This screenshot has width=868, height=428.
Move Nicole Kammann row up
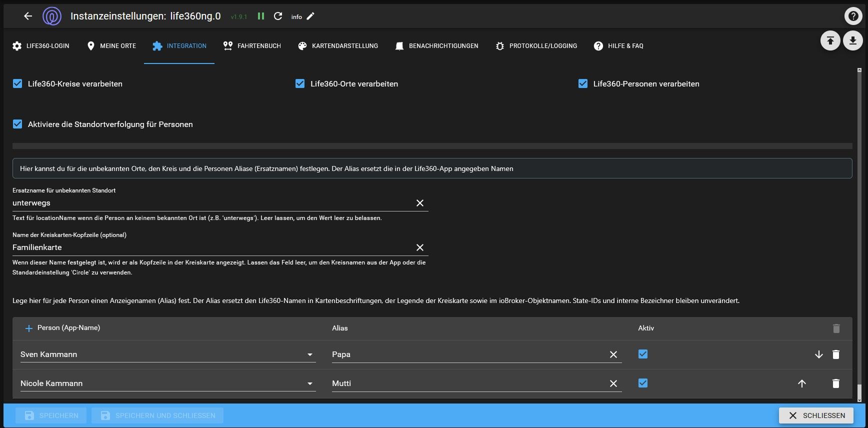(x=802, y=383)
